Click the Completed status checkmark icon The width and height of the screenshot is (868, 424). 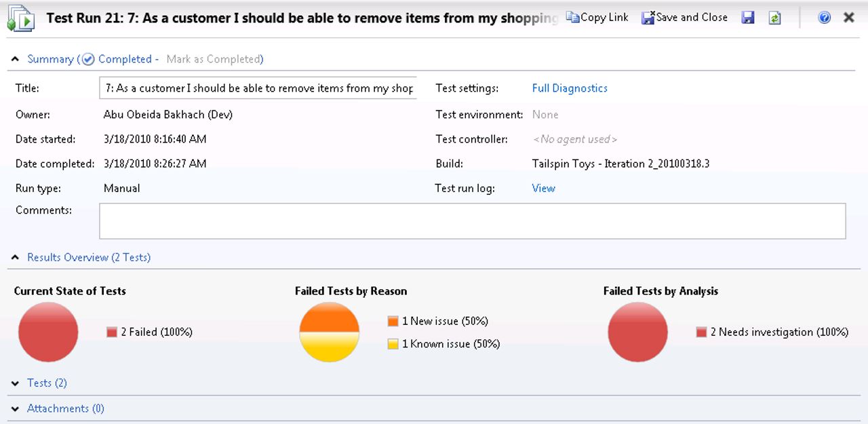(x=88, y=60)
